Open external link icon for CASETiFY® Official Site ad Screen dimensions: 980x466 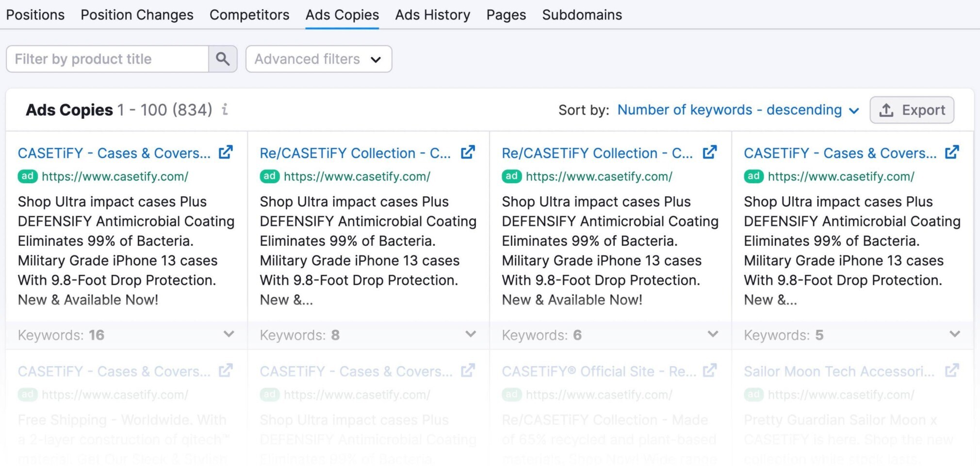[710, 370]
